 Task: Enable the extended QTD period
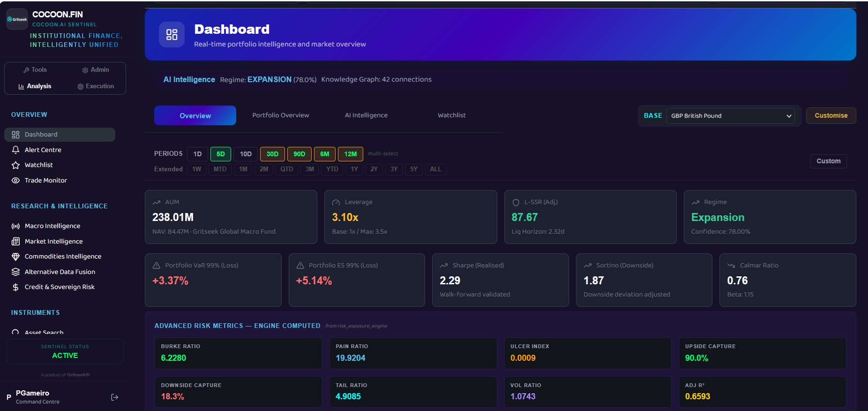point(287,169)
